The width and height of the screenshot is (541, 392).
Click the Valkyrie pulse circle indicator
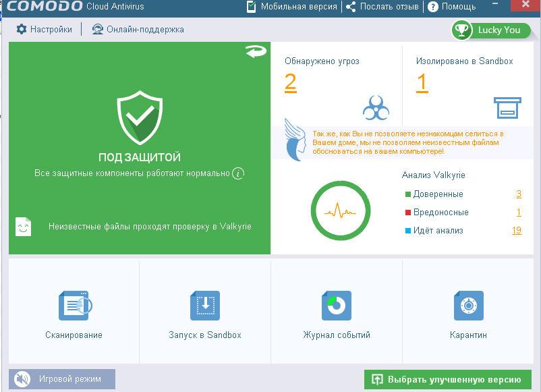pyautogui.click(x=341, y=211)
